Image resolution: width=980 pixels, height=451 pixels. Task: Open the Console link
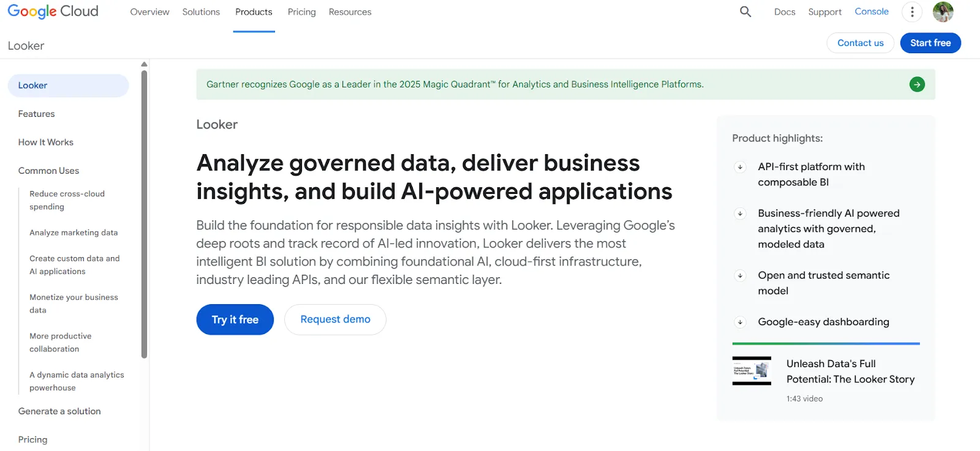(871, 12)
